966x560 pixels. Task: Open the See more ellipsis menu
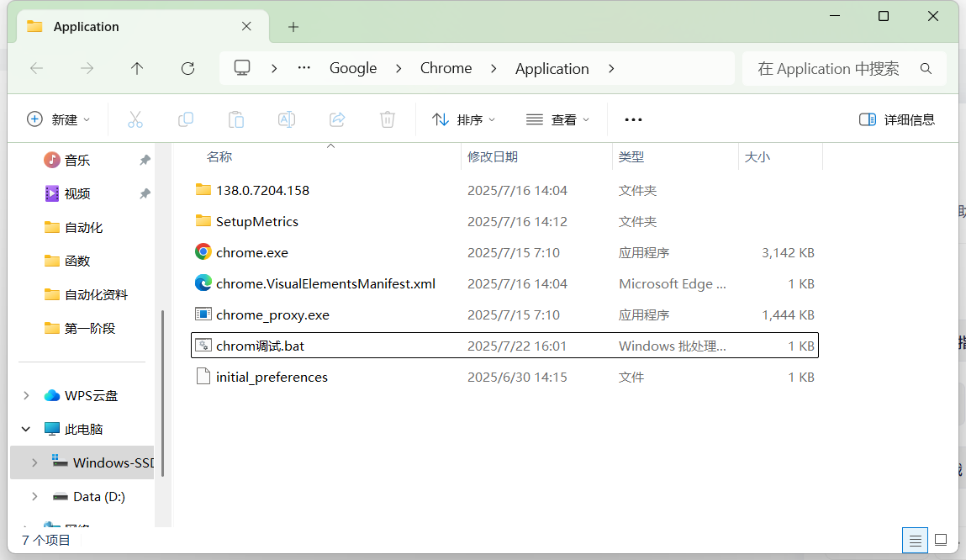pyautogui.click(x=632, y=119)
